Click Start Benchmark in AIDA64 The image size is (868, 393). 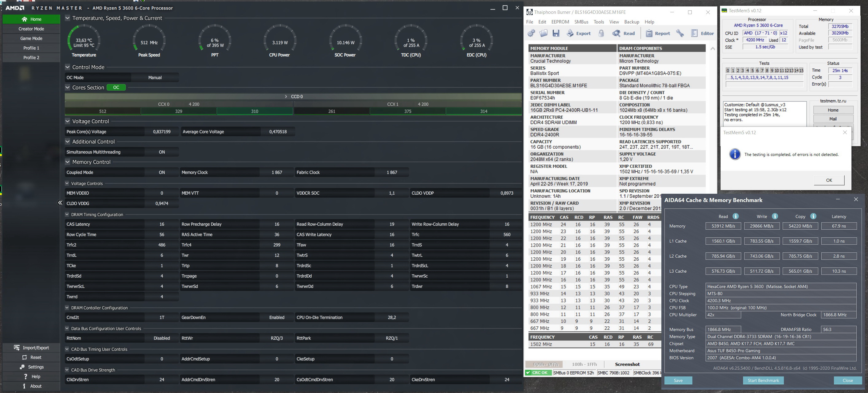[763, 380]
